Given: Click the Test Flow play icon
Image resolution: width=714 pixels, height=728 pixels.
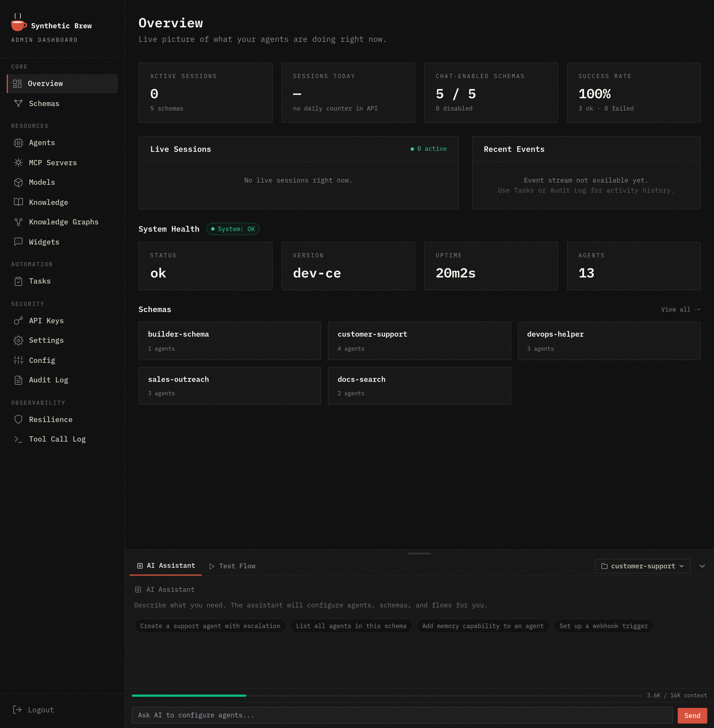Looking at the screenshot, I should pyautogui.click(x=212, y=566).
